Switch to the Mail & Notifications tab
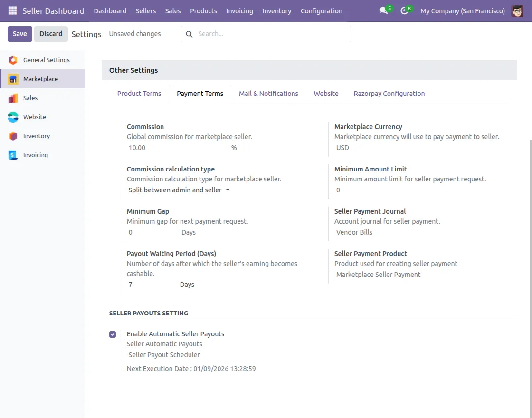The width and height of the screenshot is (532, 418). (x=268, y=94)
